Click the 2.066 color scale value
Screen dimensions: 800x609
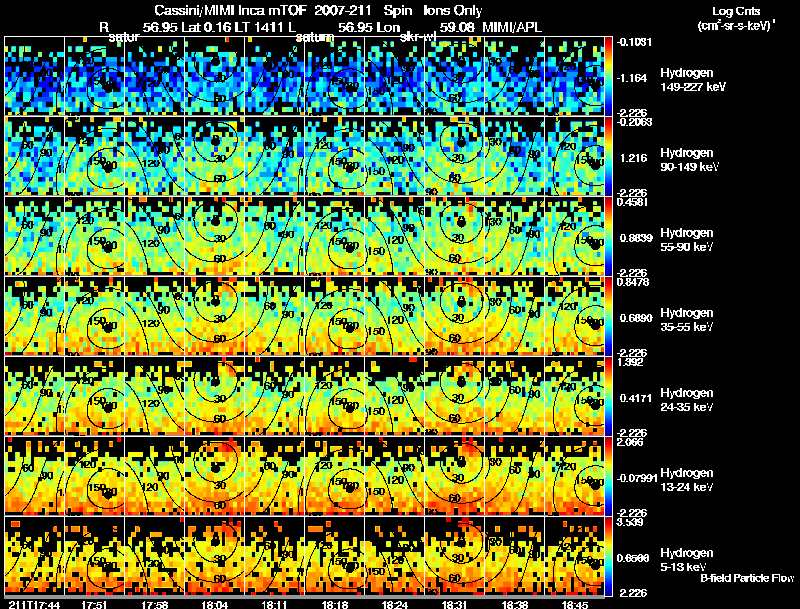click(x=630, y=442)
